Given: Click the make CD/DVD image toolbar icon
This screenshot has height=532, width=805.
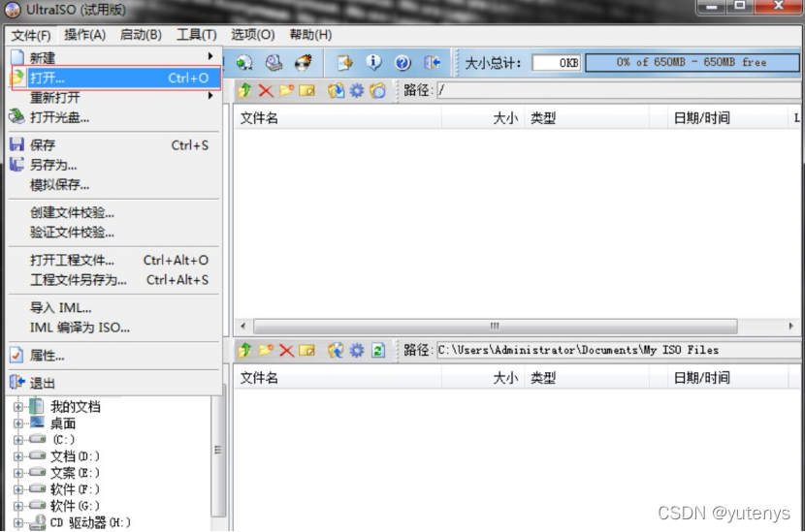Looking at the screenshot, I should tap(274, 63).
